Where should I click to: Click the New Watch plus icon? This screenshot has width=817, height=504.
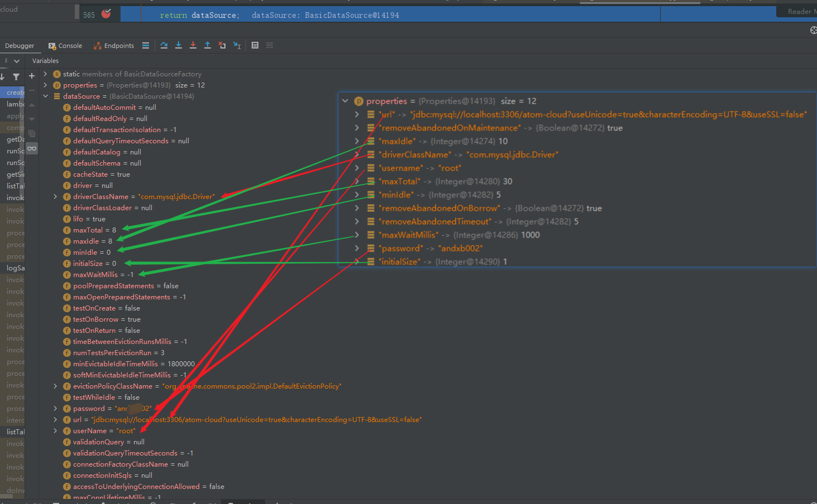pos(32,76)
